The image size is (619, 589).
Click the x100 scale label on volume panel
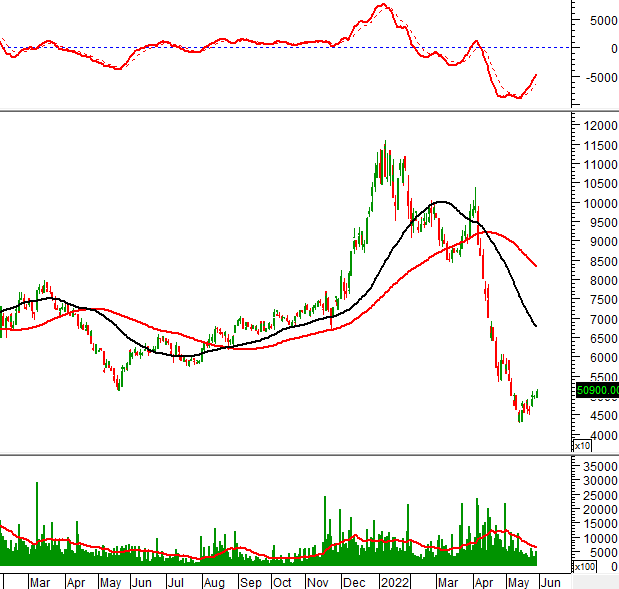[x=584, y=567]
